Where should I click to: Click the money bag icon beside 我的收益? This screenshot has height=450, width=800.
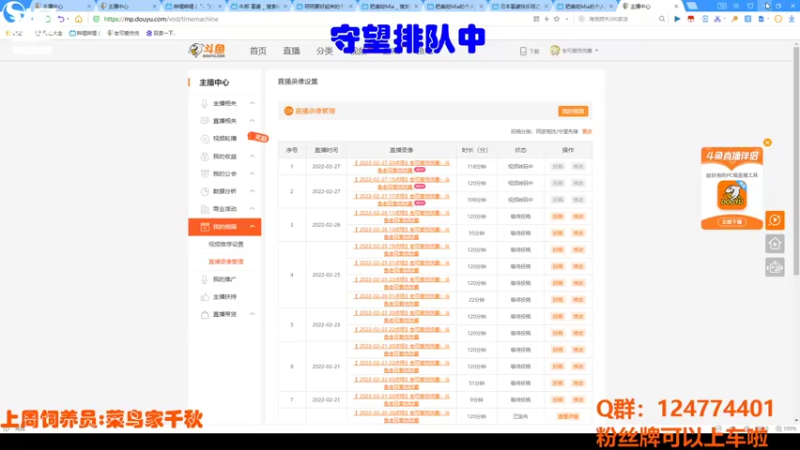click(204, 157)
